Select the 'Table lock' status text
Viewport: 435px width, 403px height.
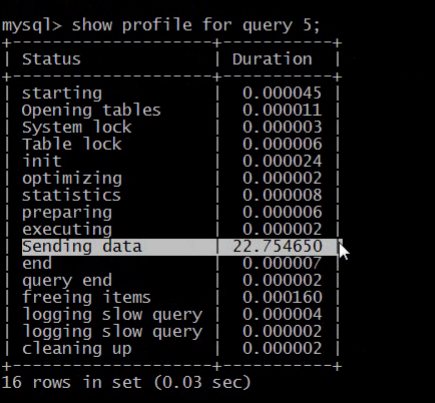click(x=72, y=144)
